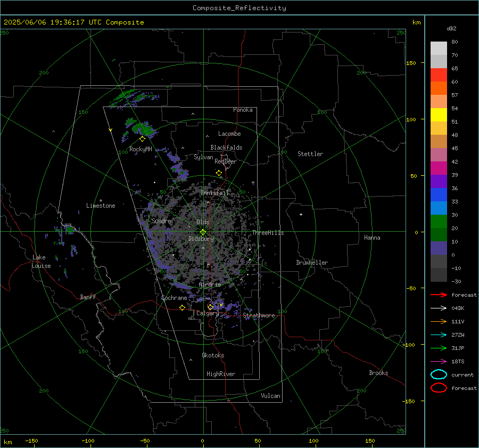Select the white 04DK arrow symbol
The image size is (479, 448).
point(439,308)
